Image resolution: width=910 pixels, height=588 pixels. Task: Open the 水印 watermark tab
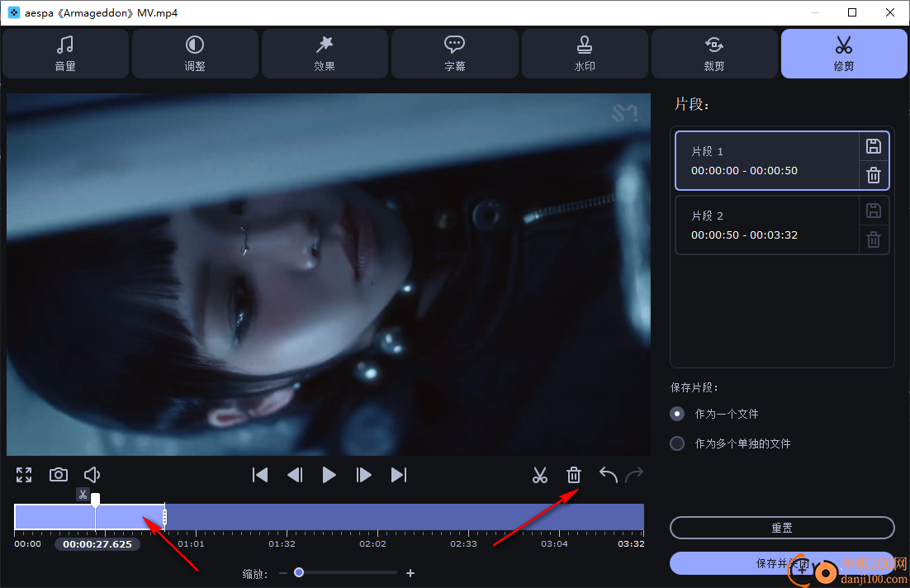585,54
